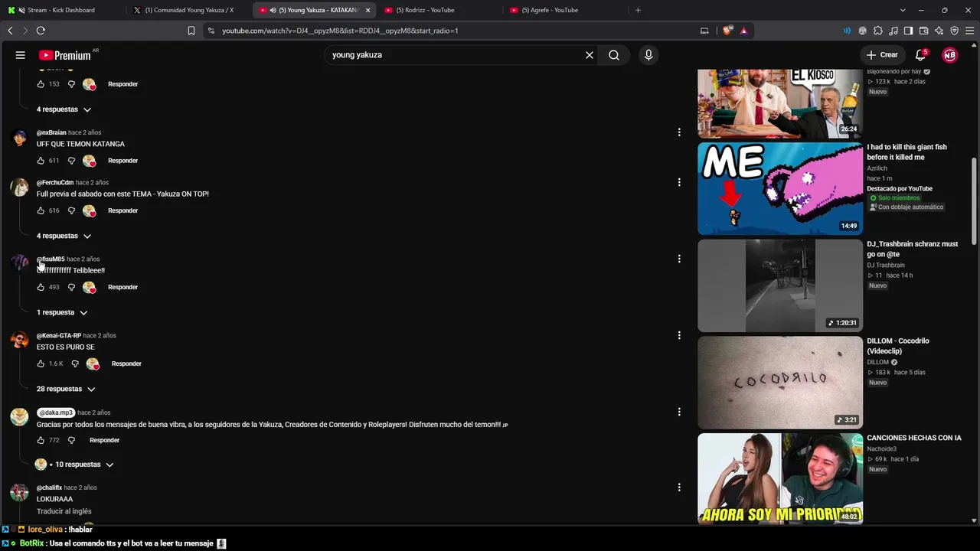This screenshot has width=980, height=551.
Task: Open the 'I had to kill this giant fish' thumbnail
Action: point(780,188)
